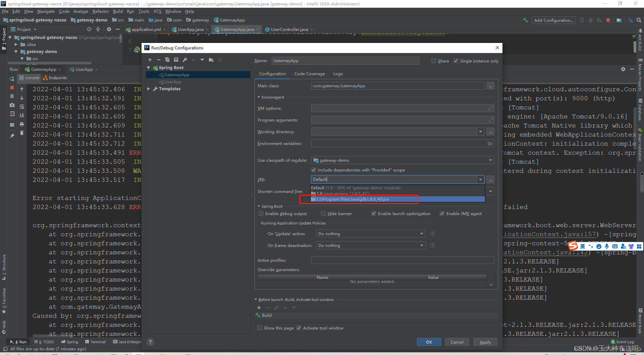Open the wrench edit defaults icon
This screenshot has width=644, height=355.
pos(185,60)
